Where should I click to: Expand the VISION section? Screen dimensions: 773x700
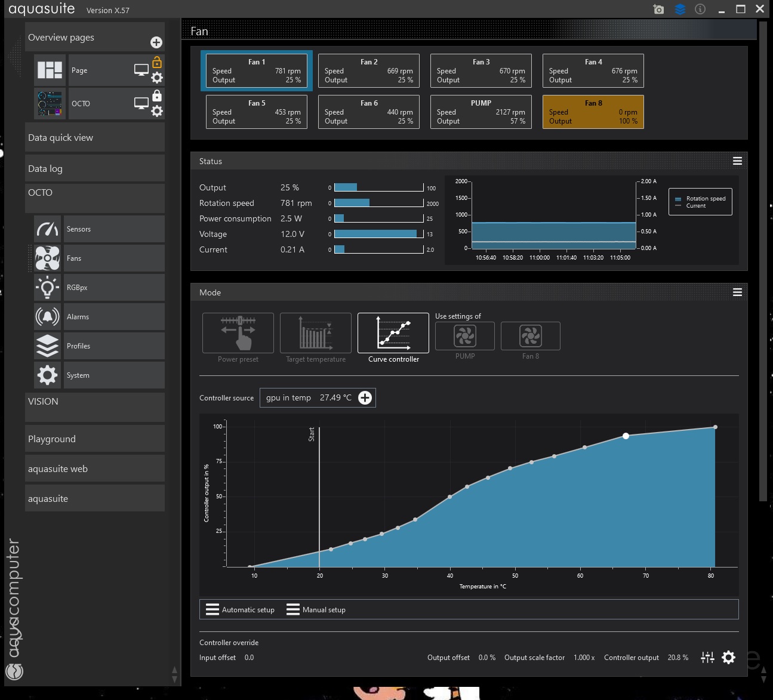[x=95, y=407]
